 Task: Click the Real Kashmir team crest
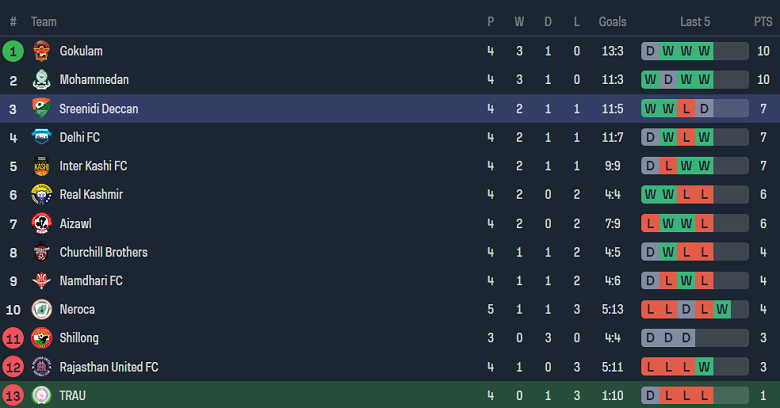(41, 195)
